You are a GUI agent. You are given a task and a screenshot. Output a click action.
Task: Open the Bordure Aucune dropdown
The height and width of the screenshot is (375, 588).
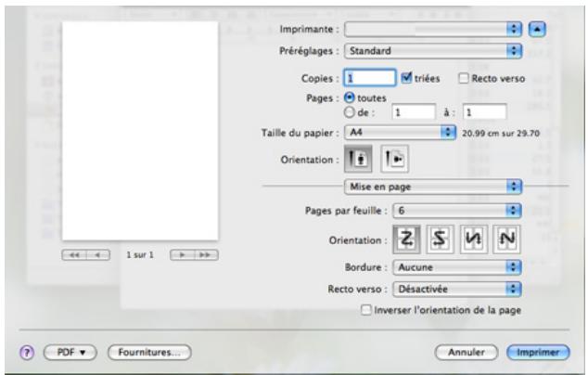[x=457, y=267]
